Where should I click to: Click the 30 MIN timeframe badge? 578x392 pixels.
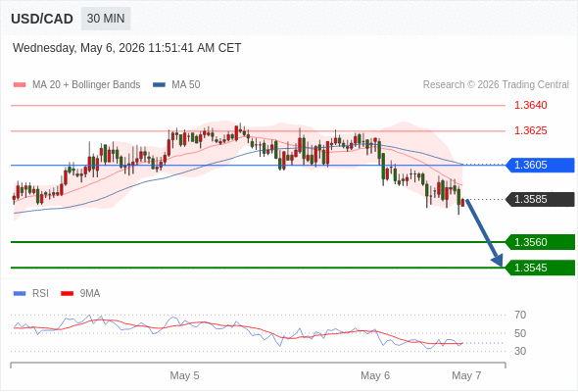coord(106,19)
